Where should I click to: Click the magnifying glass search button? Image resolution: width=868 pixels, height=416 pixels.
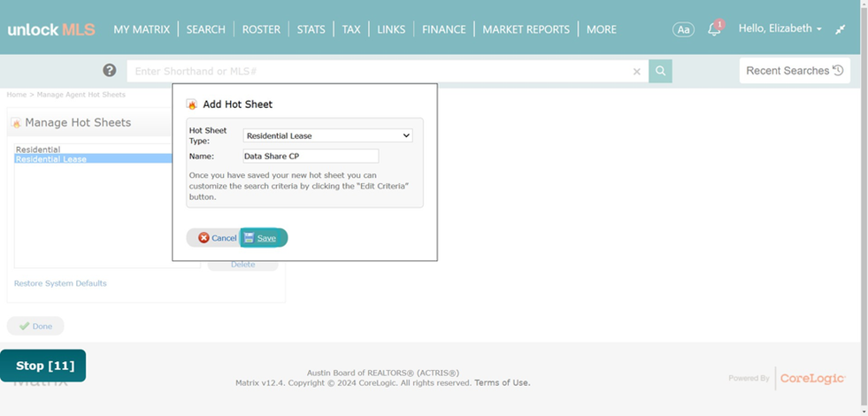tap(660, 71)
